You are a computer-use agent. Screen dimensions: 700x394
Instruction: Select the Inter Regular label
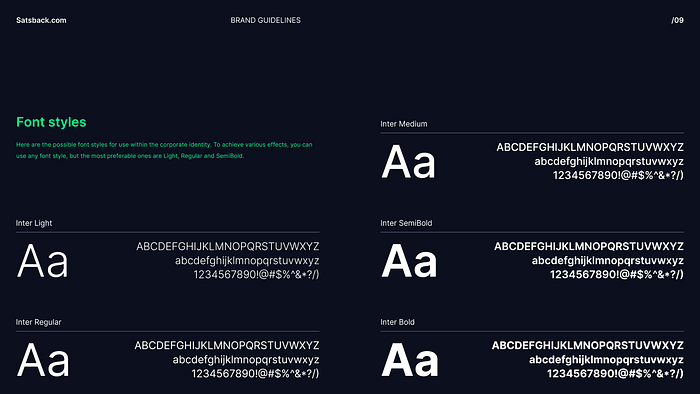click(38, 322)
